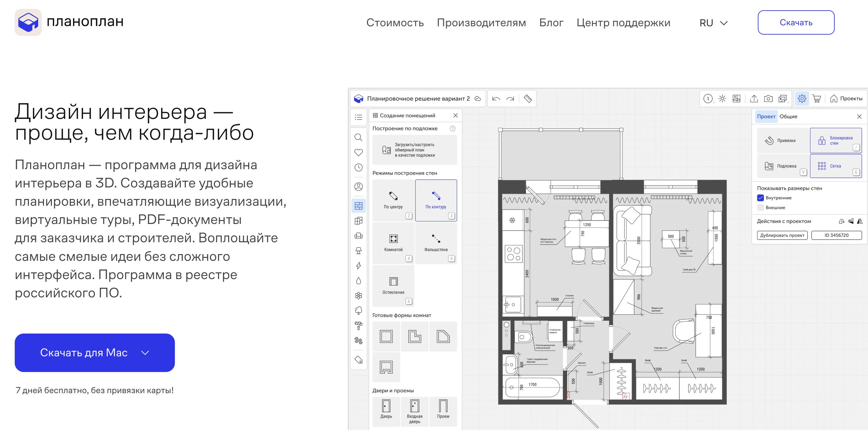This screenshot has width=868, height=430.
Task: Click the camera snapshot icon
Action: point(768,99)
